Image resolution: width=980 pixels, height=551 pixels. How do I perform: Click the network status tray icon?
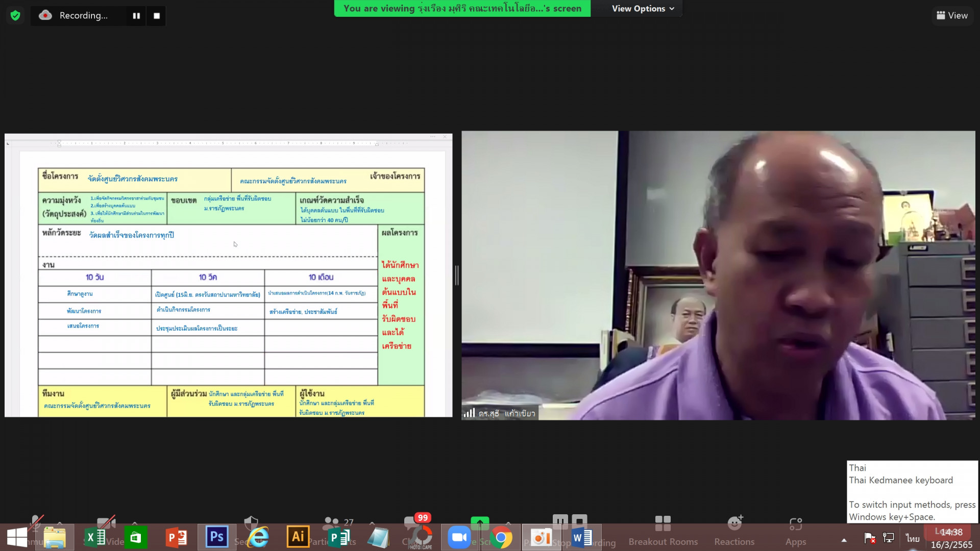coord(889,538)
